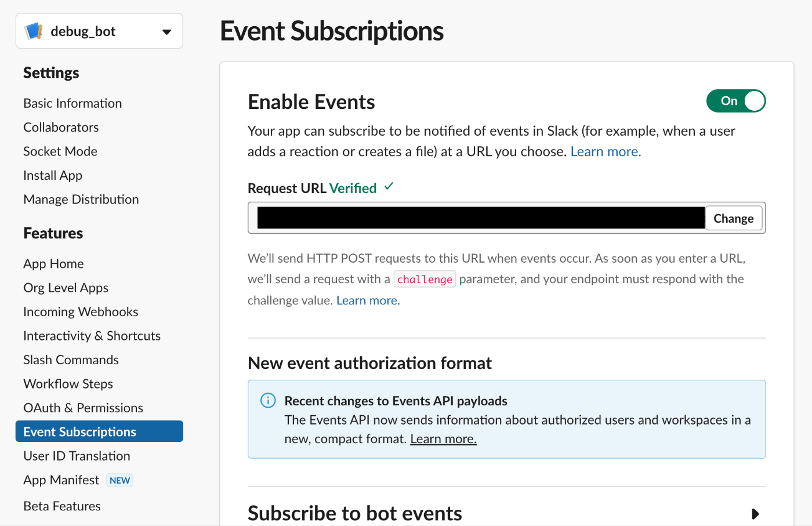Click the Subscribe to bot events heading

click(355, 514)
